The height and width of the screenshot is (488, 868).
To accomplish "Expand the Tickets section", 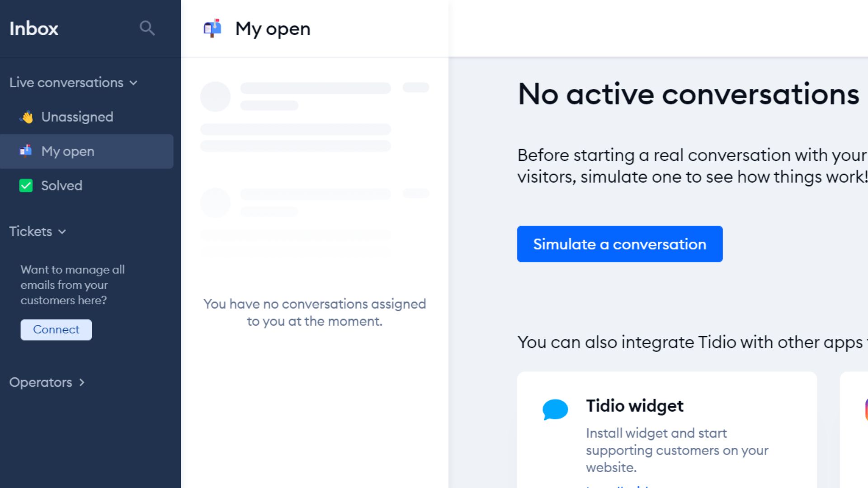I will [x=63, y=231].
